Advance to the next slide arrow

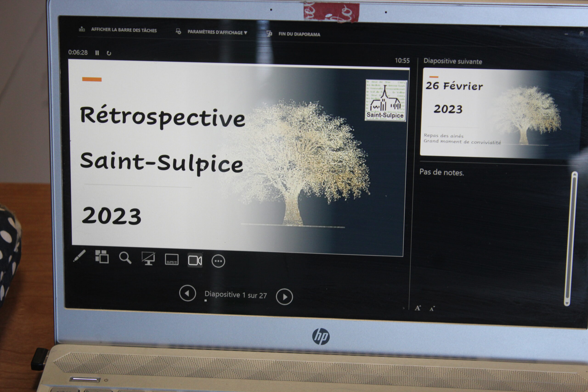[x=284, y=297]
